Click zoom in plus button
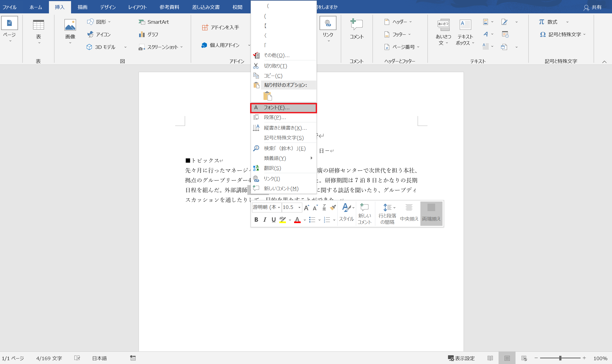Viewport: 612px width, 364px height. click(584, 358)
